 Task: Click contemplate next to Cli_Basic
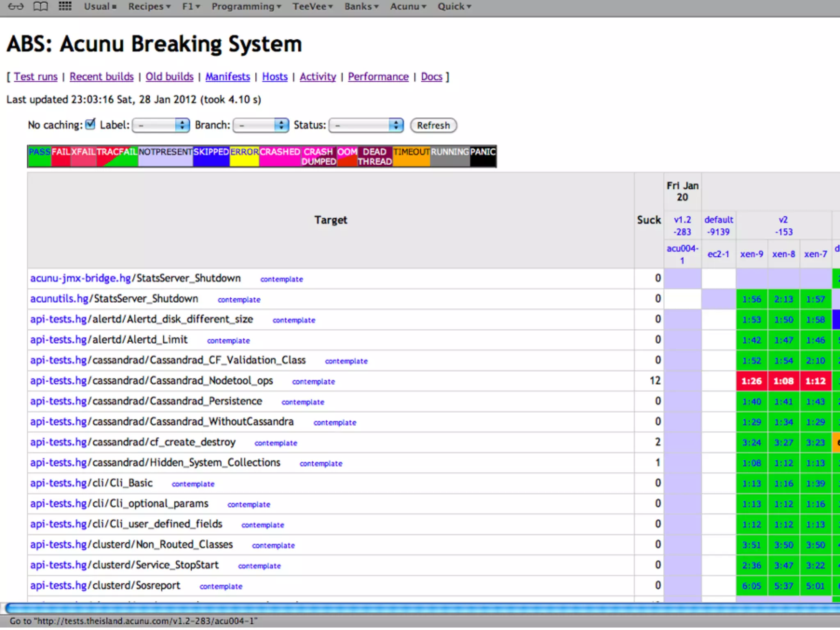pyautogui.click(x=193, y=484)
